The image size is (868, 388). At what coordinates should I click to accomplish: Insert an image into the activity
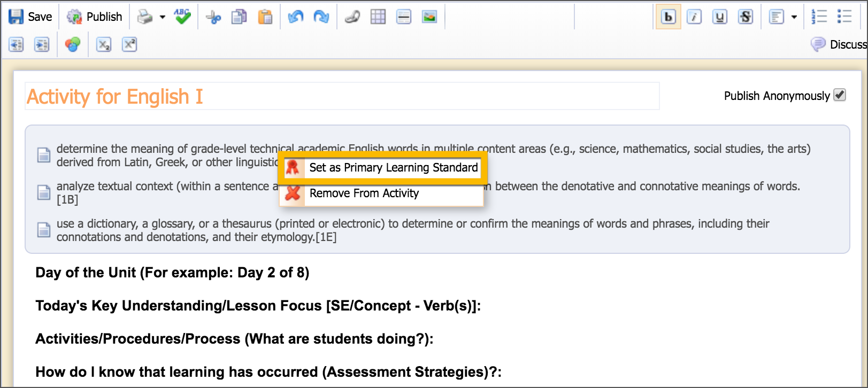coord(429,17)
